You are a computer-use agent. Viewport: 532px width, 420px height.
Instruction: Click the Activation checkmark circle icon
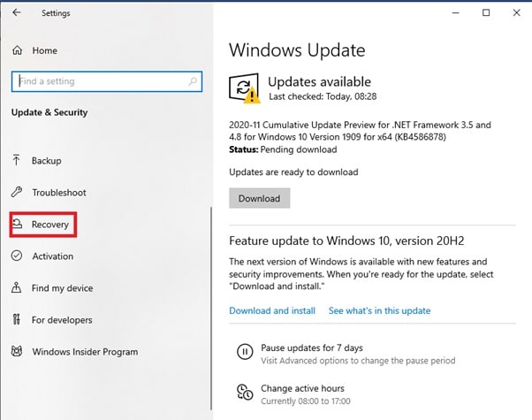17,256
